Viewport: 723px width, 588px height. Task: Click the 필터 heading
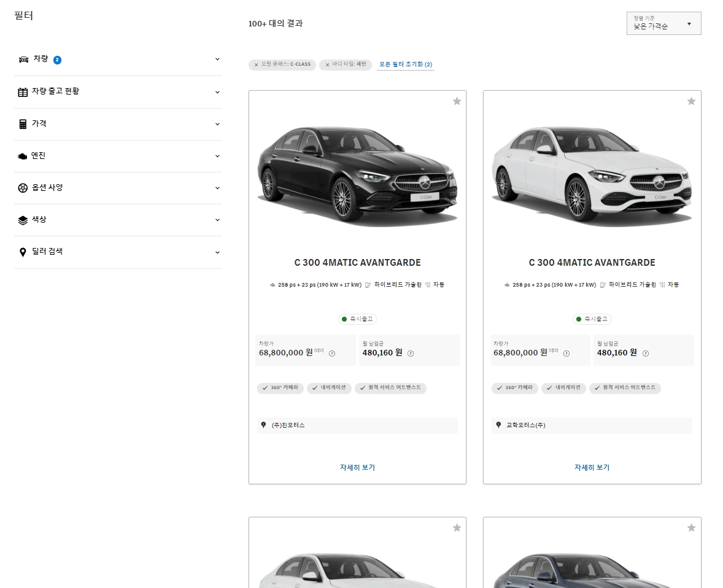[x=23, y=15]
